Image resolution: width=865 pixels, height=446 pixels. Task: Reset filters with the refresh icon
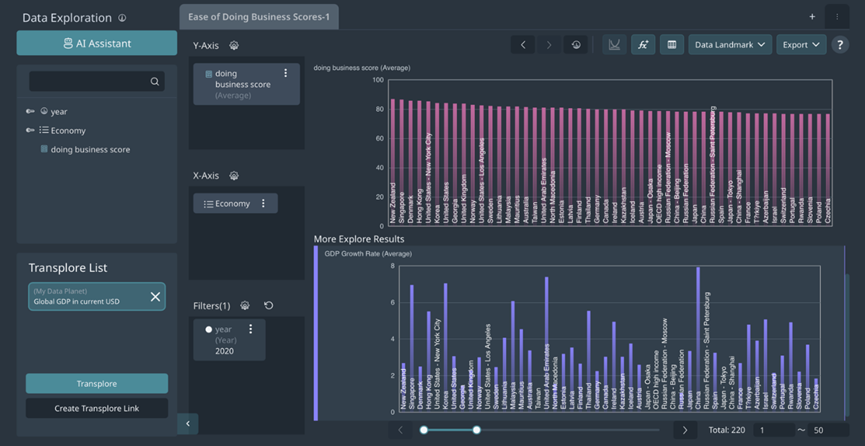tap(268, 306)
